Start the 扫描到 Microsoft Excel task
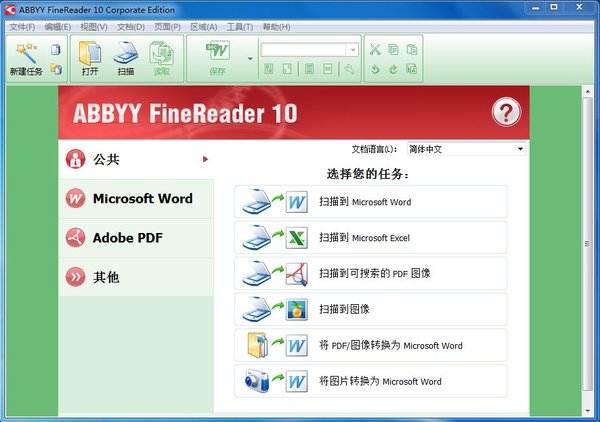 point(370,238)
